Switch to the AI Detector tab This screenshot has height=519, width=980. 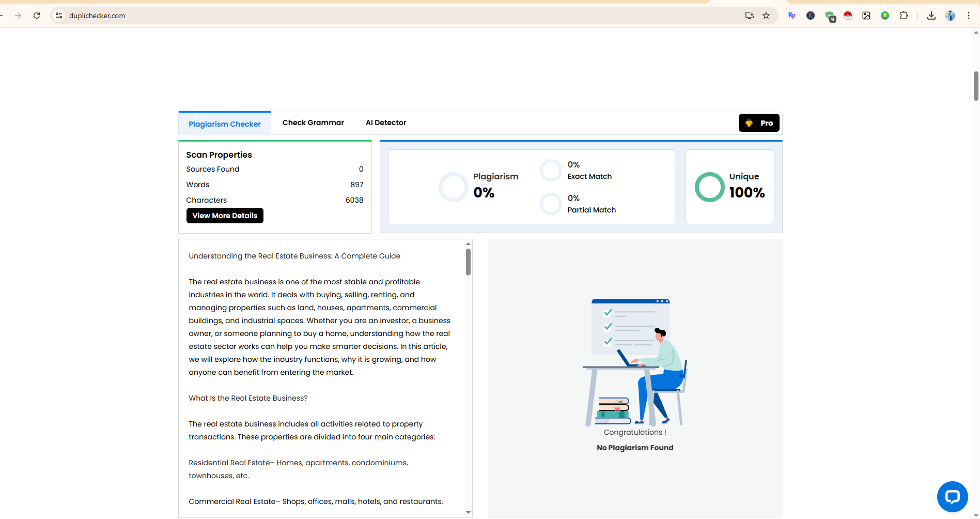(385, 123)
